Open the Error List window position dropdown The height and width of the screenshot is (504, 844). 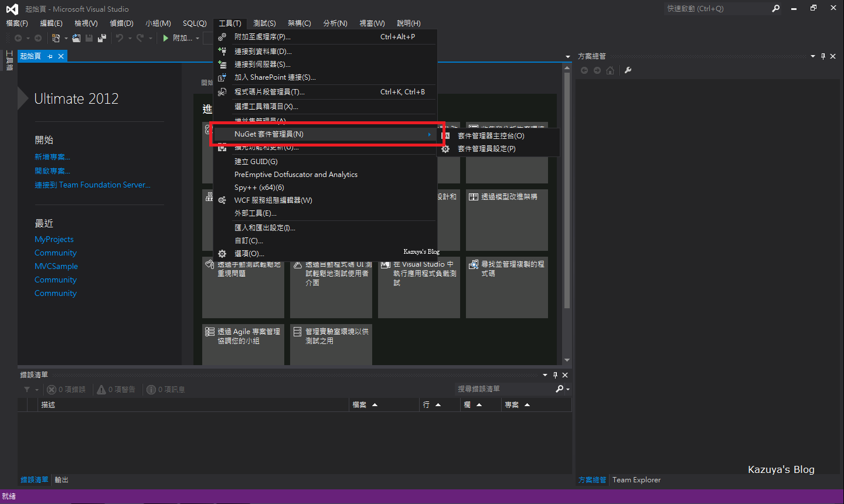click(545, 375)
